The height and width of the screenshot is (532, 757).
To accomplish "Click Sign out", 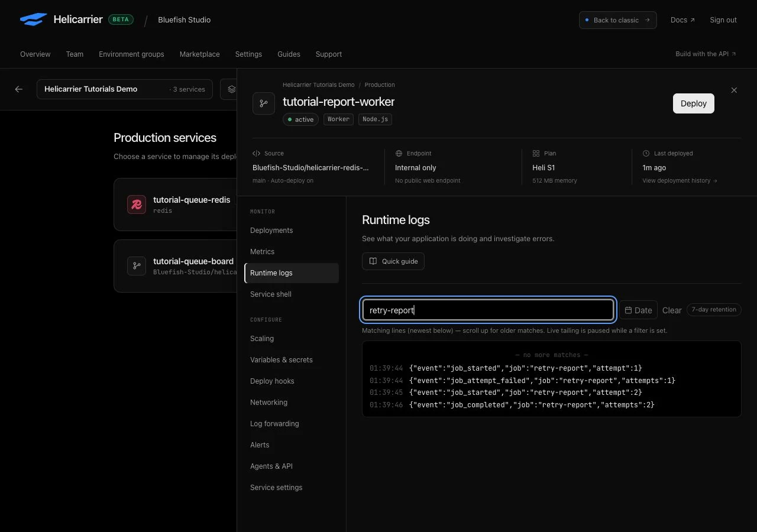I will (723, 20).
